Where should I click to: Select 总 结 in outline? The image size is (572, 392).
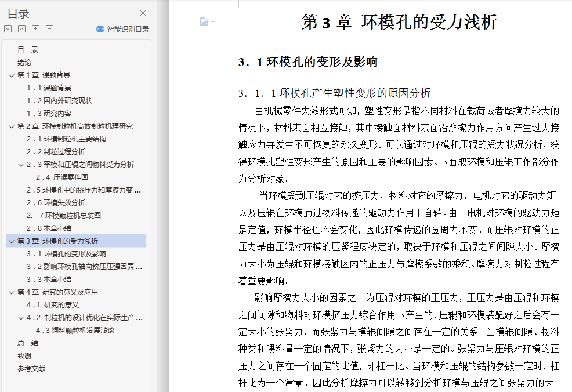(x=28, y=343)
